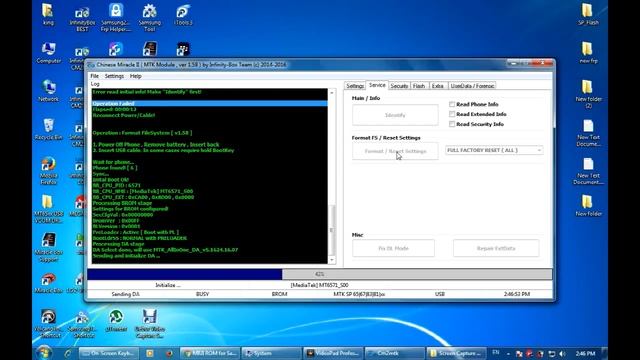The height and width of the screenshot is (360, 640).
Task: Switch to the Settings tab
Action: 355,86
